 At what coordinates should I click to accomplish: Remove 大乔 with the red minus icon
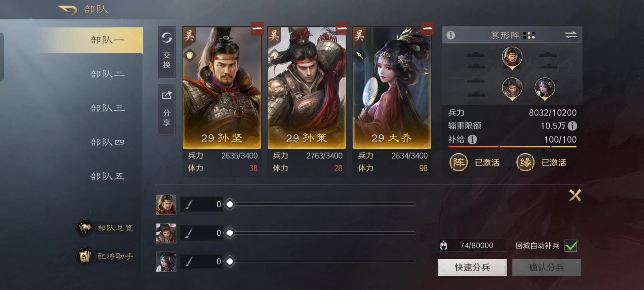(427, 29)
